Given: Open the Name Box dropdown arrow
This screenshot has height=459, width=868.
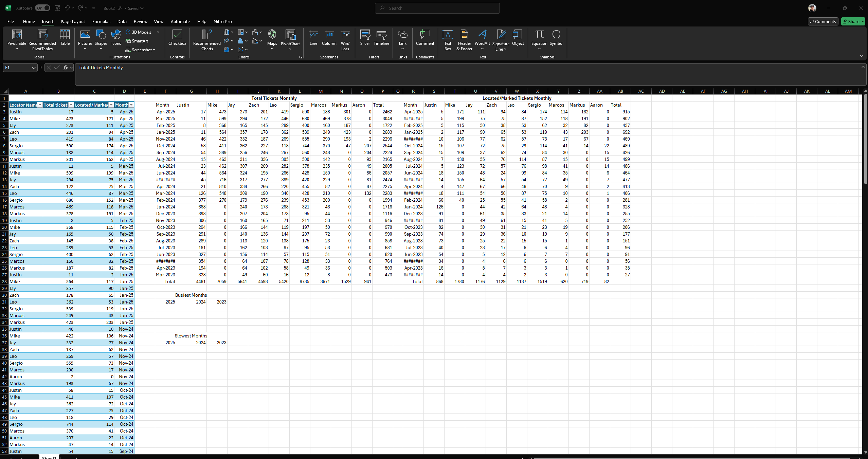Looking at the screenshot, I should pos(34,68).
